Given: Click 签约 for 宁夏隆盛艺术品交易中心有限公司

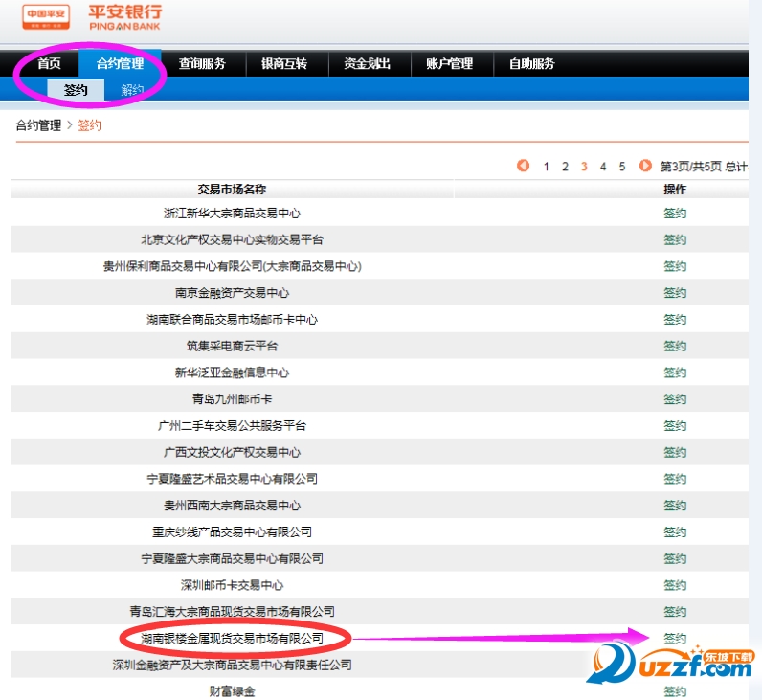Looking at the screenshot, I should click(675, 479).
